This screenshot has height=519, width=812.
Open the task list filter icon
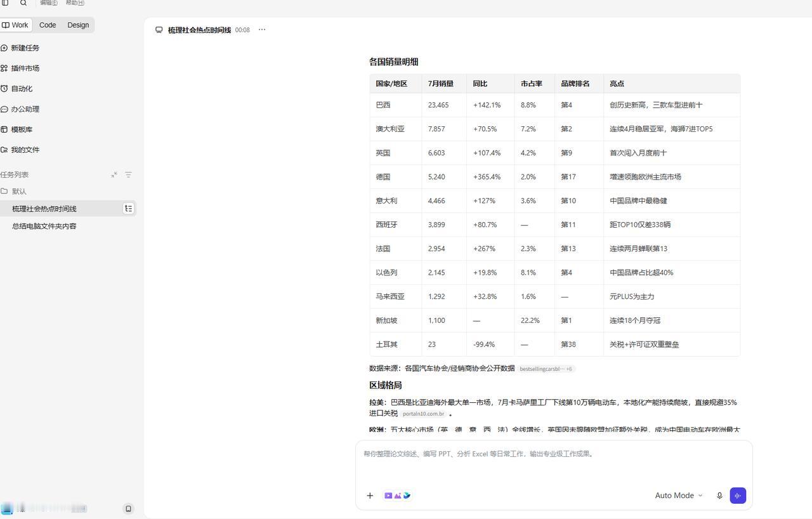[128, 174]
